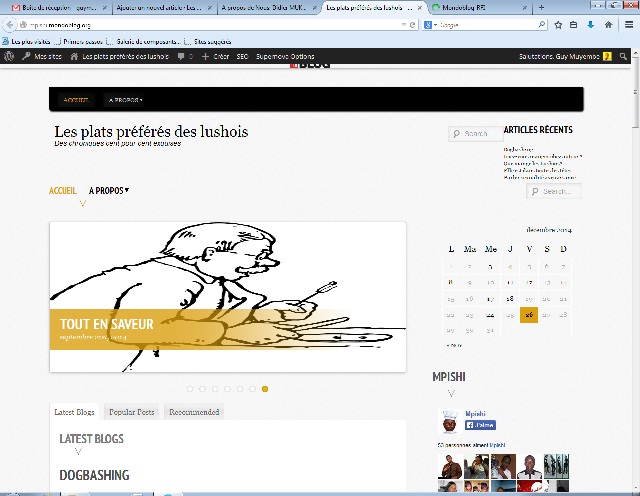Open SEO in the admin bar
640x496 pixels.
pyautogui.click(x=242, y=56)
